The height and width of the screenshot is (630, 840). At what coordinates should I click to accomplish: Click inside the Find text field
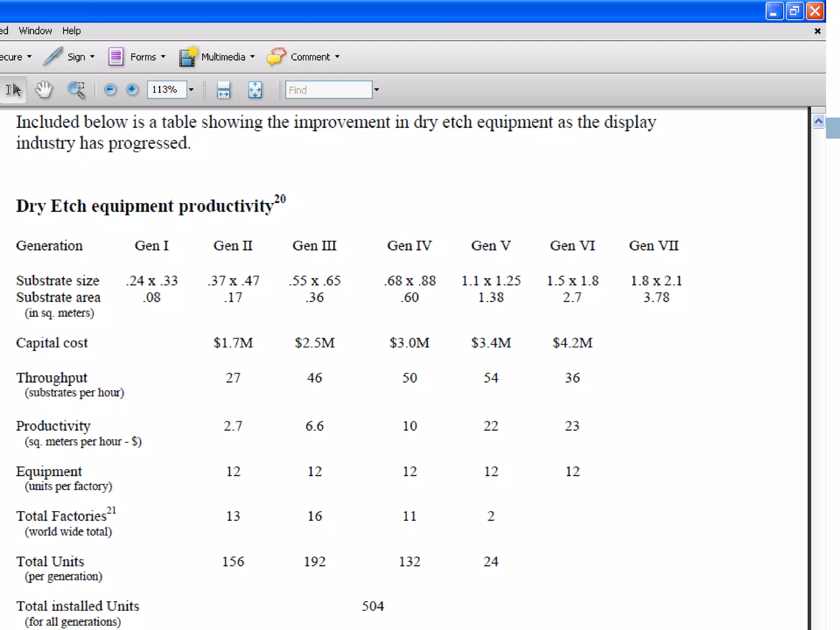328,90
